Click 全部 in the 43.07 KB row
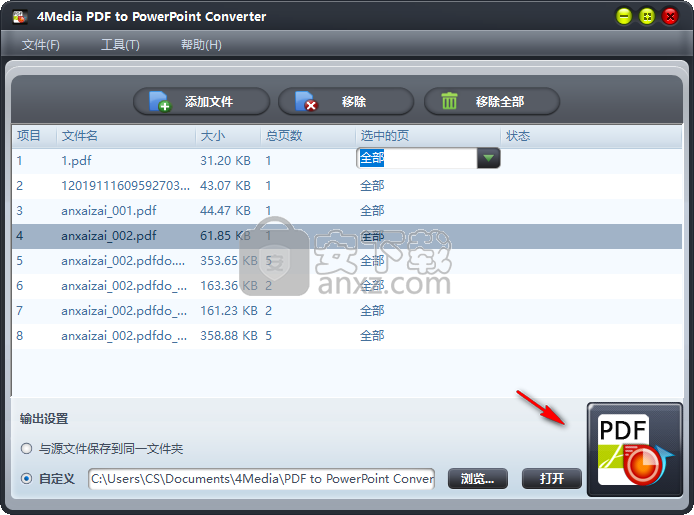This screenshot has width=694, height=515. tap(372, 186)
